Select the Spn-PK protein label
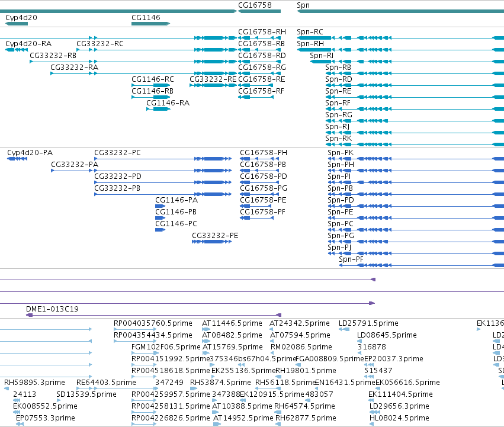This screenshot has width=504, height=427. click(341, 153)
